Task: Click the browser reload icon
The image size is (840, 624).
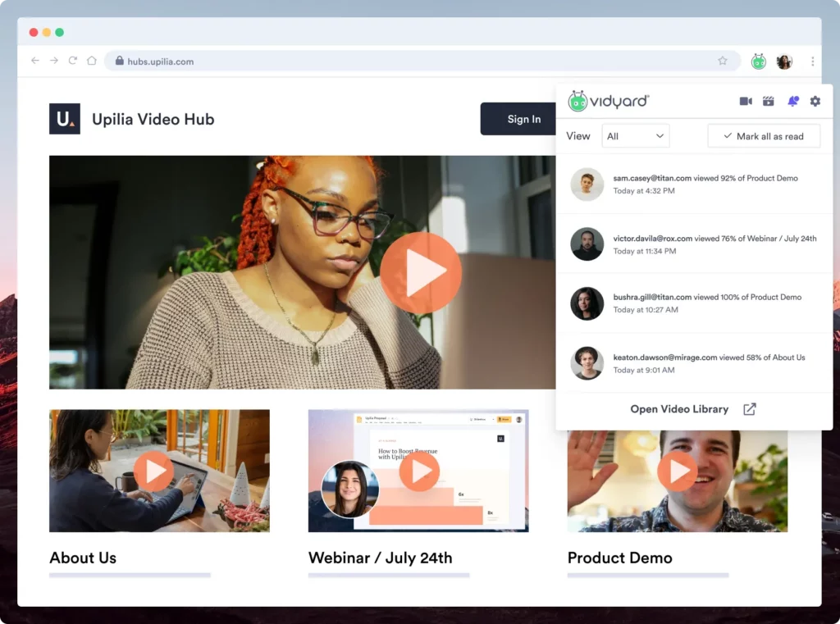Action: pos(73,61)
